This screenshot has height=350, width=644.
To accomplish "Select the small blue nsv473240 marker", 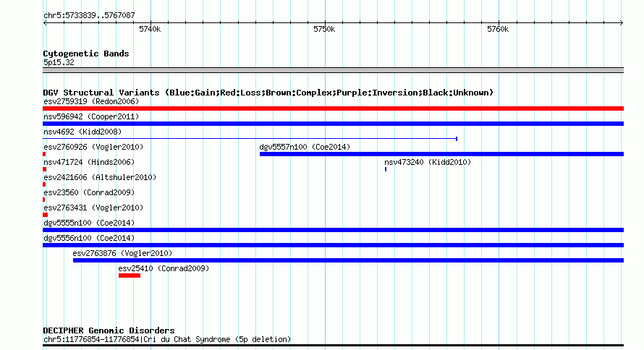I will coord(386,169).
